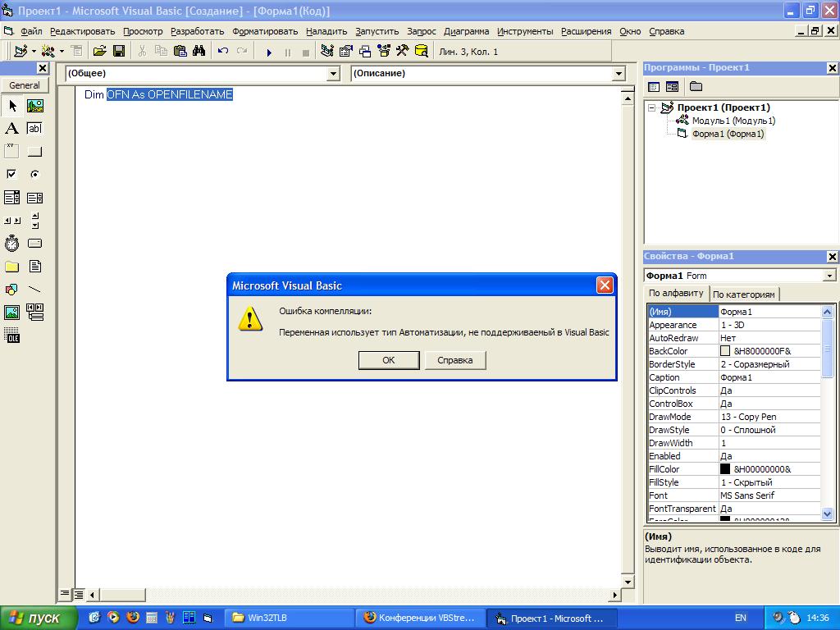Select the PictureBox control in the toolbox
Image resolution: width=840 pixels, height=630 pixels.
35,106
